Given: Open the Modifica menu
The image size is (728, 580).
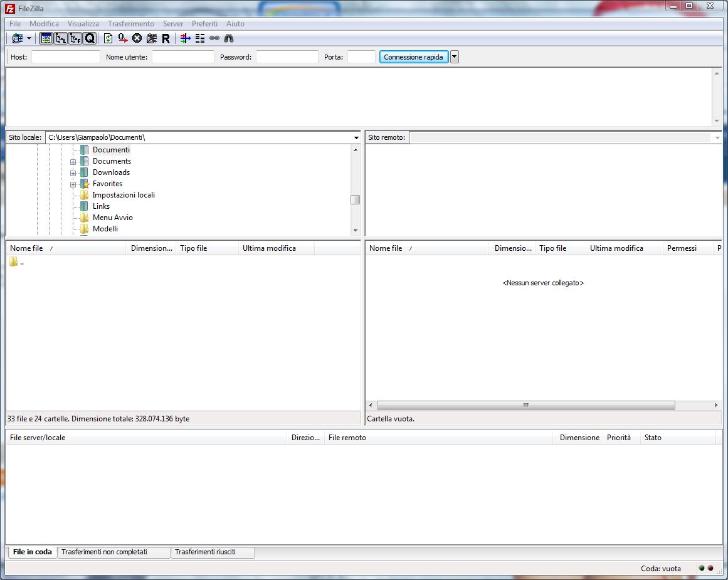Looking at the screenshot, I should pos(44,24).
